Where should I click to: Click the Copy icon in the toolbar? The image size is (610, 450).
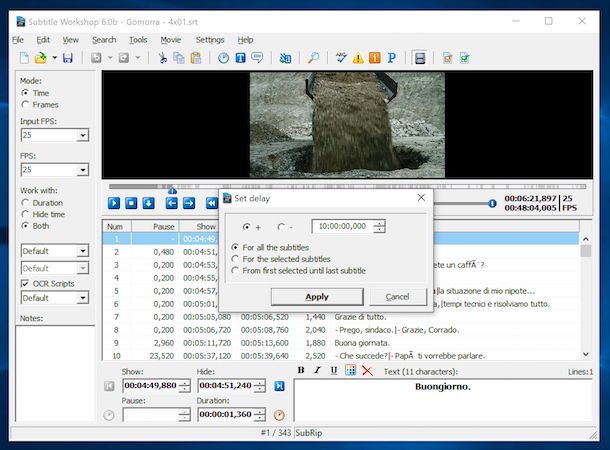(179, 58)
